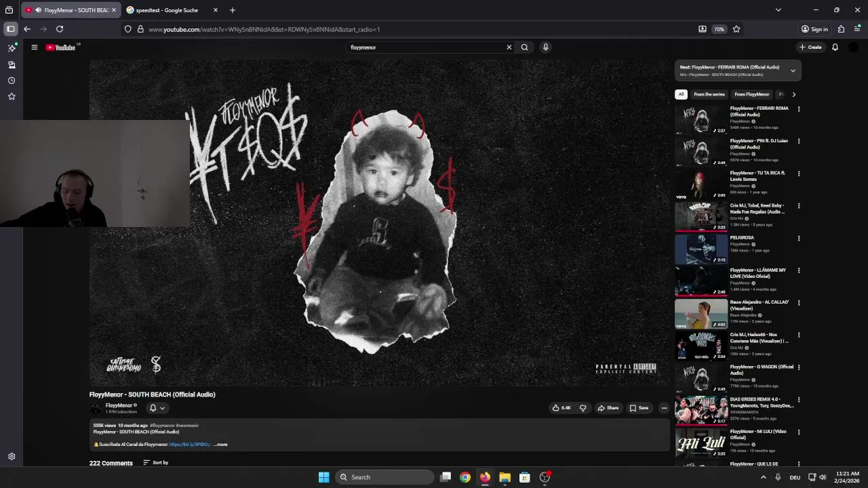Expand the Next: FERRARI ROMA mix panel
Screen dimensions: 868x488
793,70
